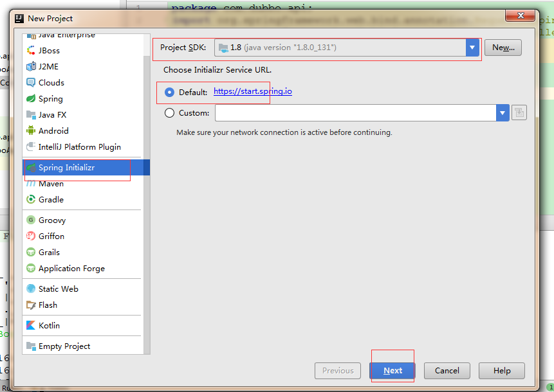Image resolution: width=554 pixels, height=392 pixels.
Task: Focus the Custom URL input field
Action: point(355,113)
